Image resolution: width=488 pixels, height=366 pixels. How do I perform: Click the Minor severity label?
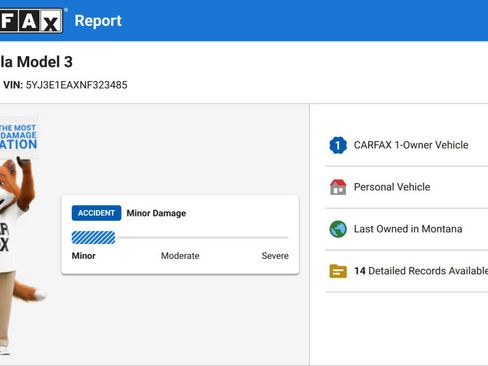coord(84,256)
